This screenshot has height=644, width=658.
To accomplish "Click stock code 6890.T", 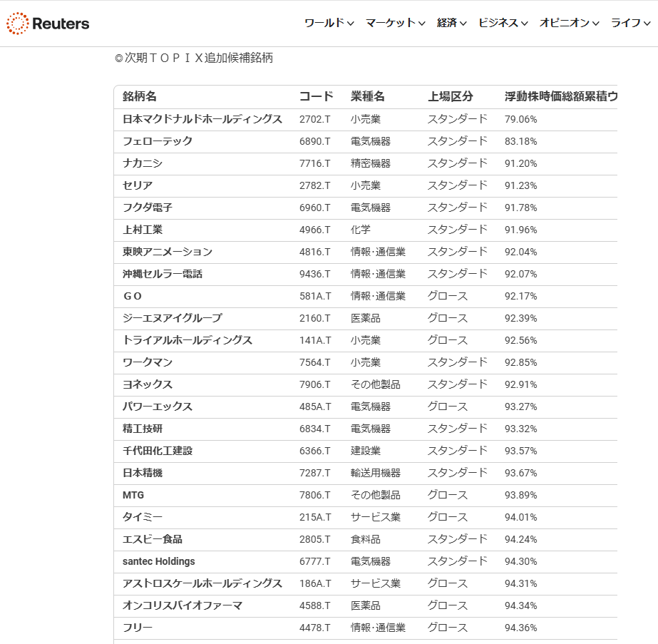I will click(314, 141).
